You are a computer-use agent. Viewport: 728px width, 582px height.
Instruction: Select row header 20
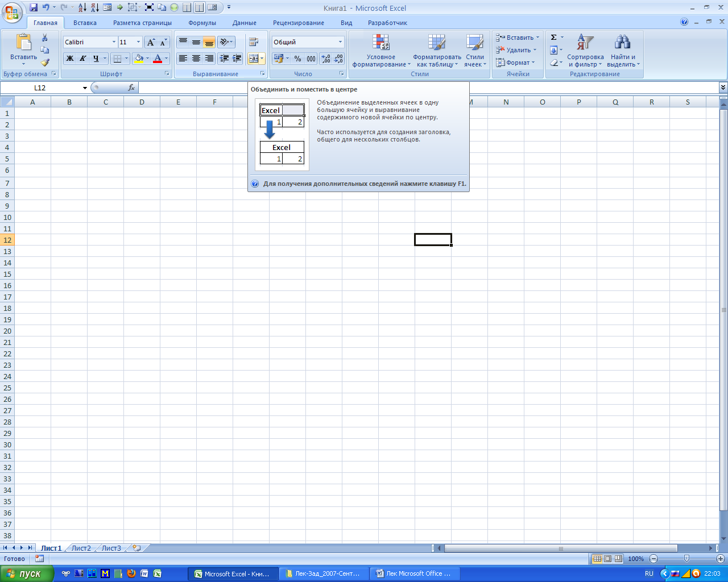point(7,331)
